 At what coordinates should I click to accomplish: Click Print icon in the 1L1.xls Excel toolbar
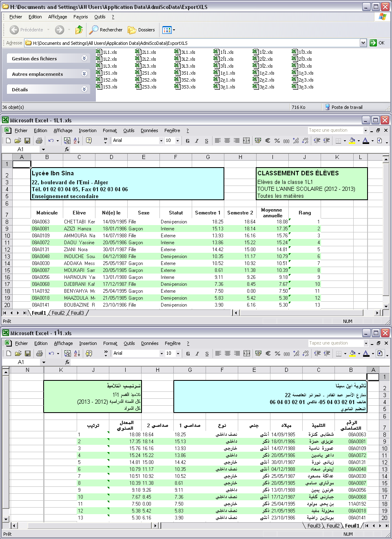click(39, 141)
